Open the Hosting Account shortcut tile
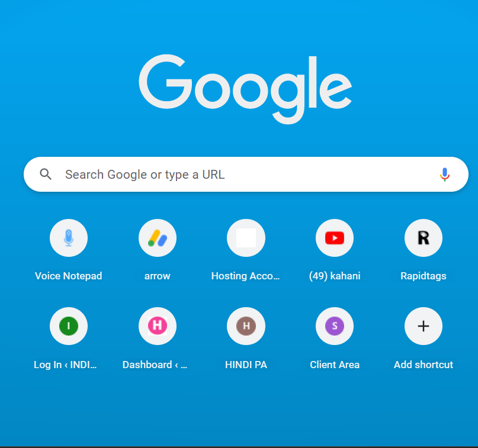The height and width of the screenshot is (448, 478). click(246, 238)
